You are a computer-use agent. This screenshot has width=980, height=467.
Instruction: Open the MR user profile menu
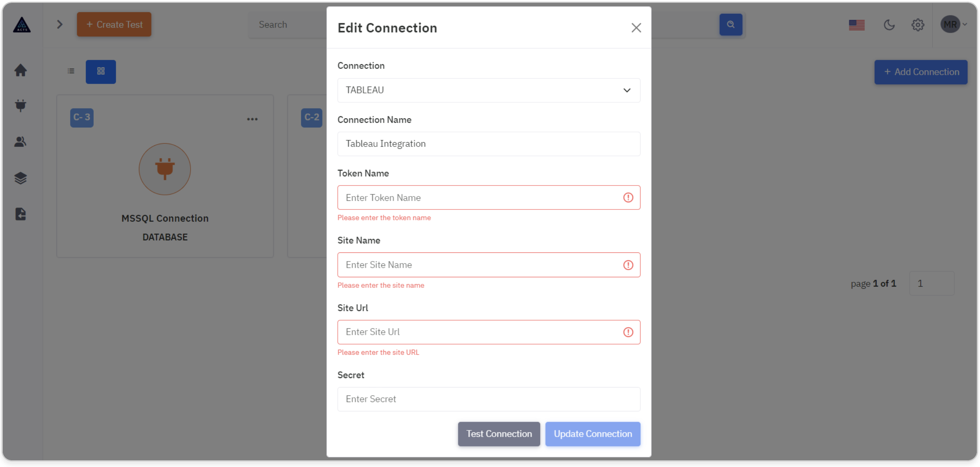953,25
